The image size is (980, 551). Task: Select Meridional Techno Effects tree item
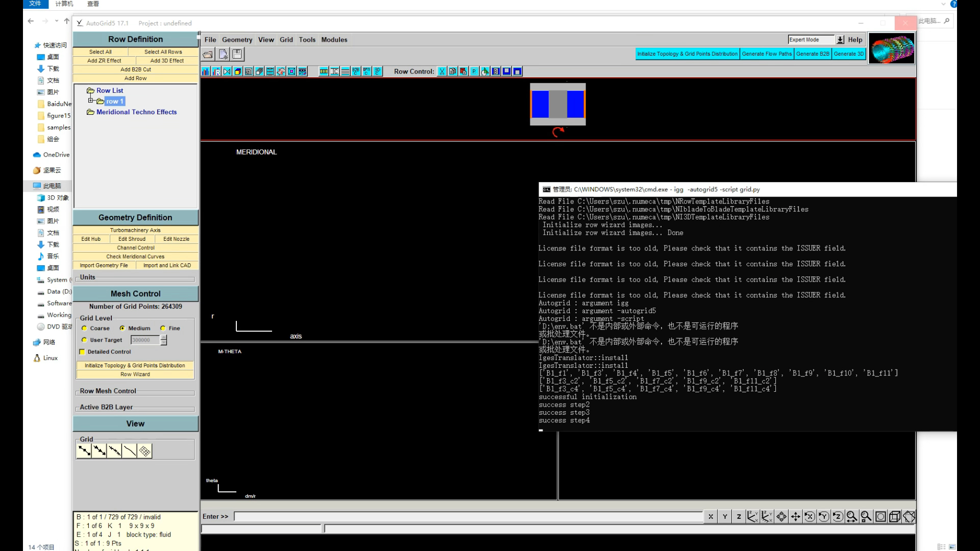tap(136, 112)
